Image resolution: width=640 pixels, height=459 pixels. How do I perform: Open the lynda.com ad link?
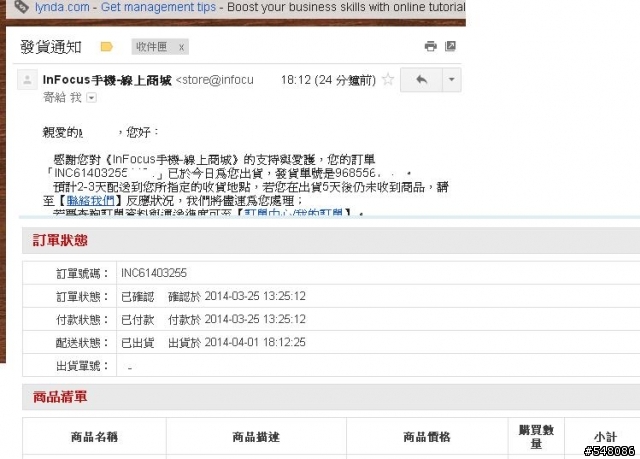click(x=62, y=7)
